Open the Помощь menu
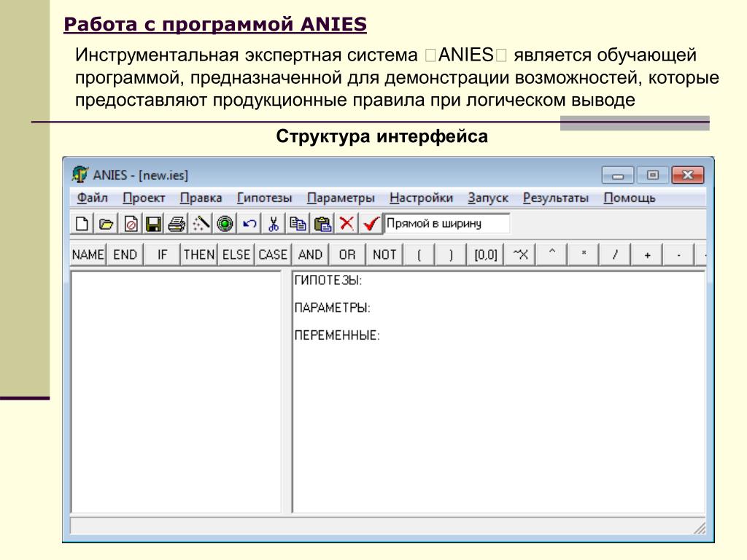The image size is (747, 560). click(x=630, y=198)
